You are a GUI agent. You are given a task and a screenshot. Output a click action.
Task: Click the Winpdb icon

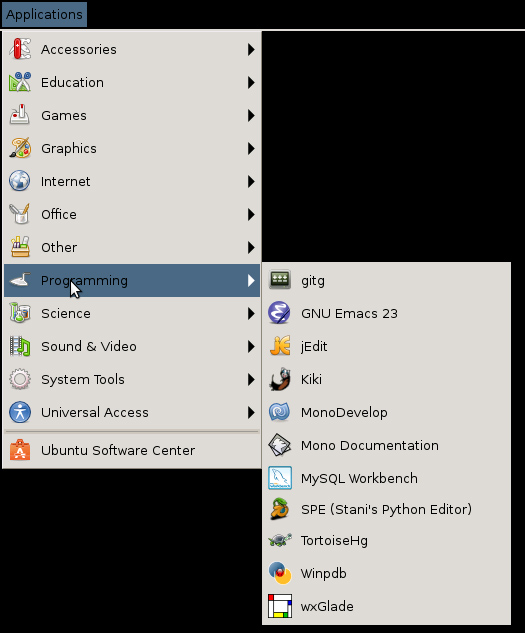tap(280, 573)
